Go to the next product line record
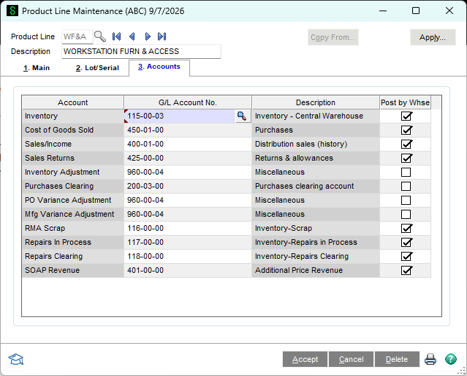 pyautogui.click(x=147, y=36)
